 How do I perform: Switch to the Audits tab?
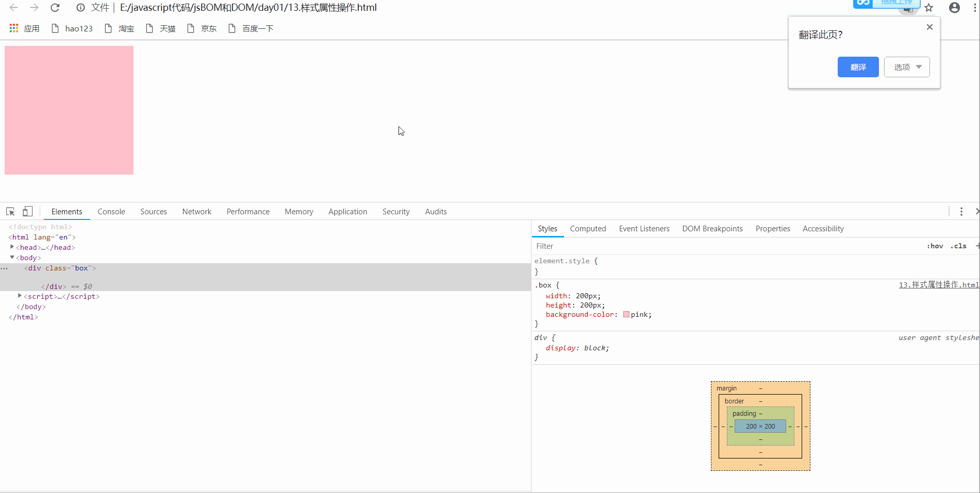[436, 212]
